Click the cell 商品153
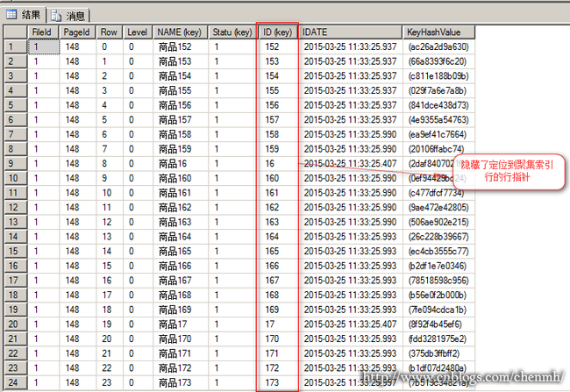The height and width of the screenshot is (392, 570). tap(180, 61)
